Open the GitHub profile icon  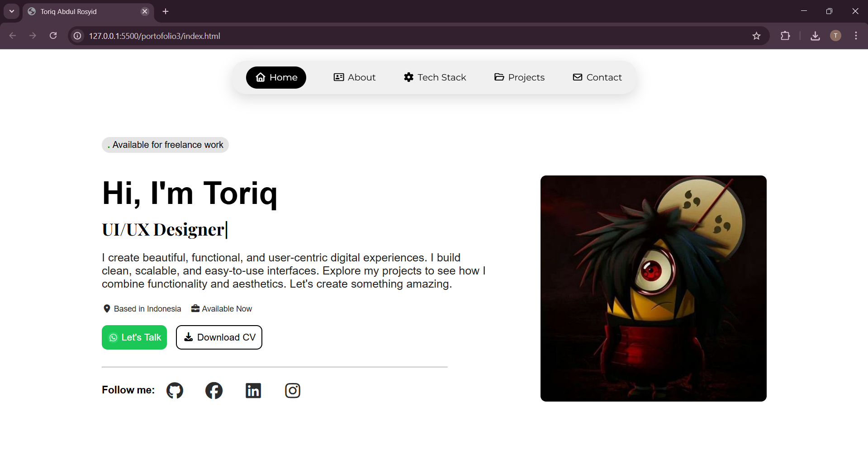[x=175, y=390]
